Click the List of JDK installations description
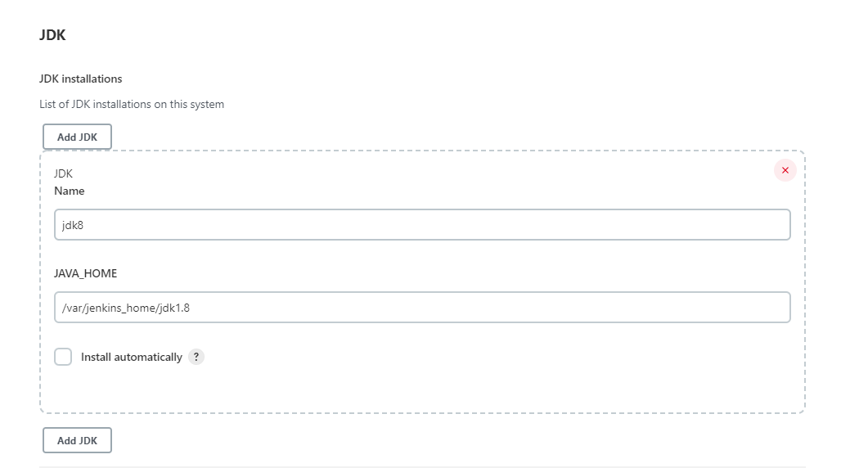The image size is (868, 468). pyautogui.click(x=132, y=104)
